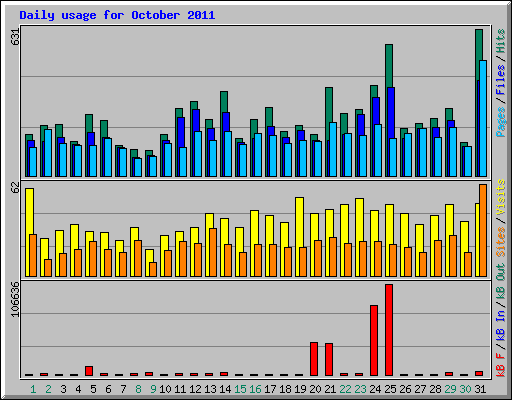Select day 27 on the date axis
Screen dimensions: 512x400
pyautogui.click(x=420, y=389)
